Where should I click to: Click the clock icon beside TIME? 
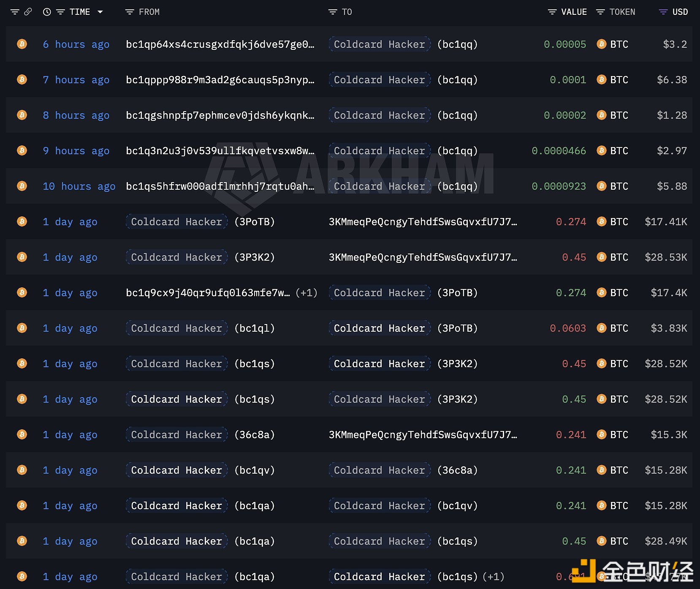coord(47,12)
